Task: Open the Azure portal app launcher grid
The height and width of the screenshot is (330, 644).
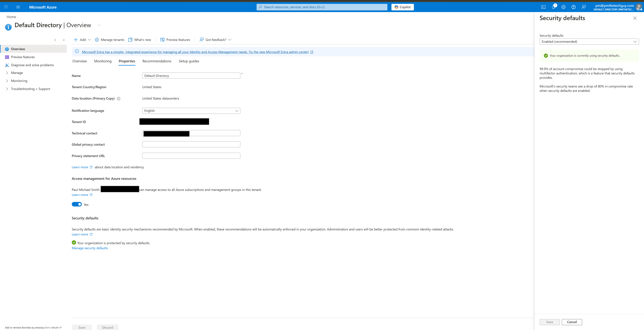Action: (x=6, y=7)
